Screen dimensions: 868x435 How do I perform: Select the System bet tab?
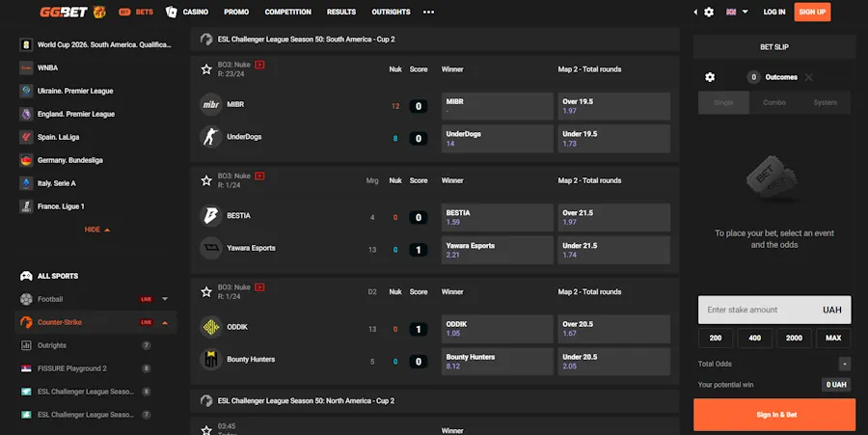pos(826,102)
